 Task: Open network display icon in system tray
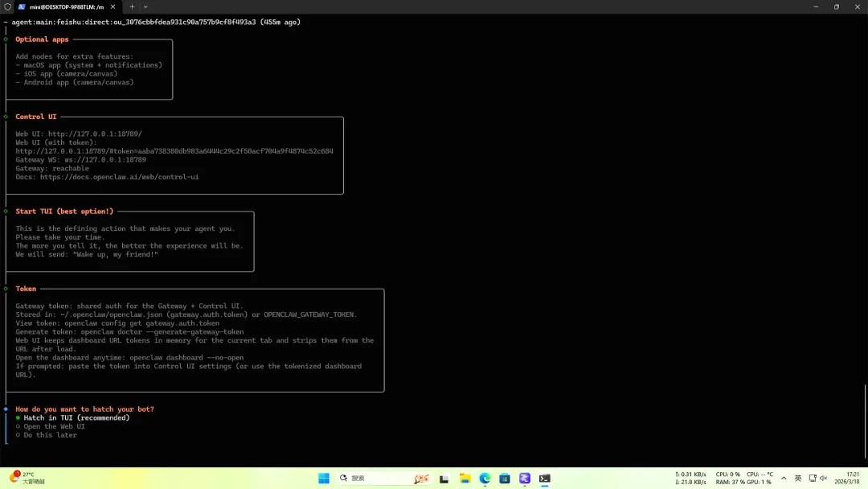click(813, 478)
